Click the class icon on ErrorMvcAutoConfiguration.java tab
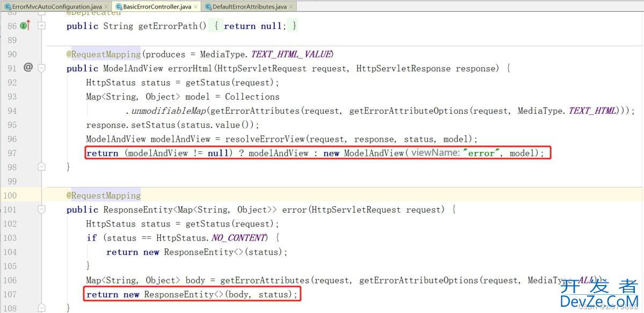Screen dimensions: 644x313 pos(8,6)
